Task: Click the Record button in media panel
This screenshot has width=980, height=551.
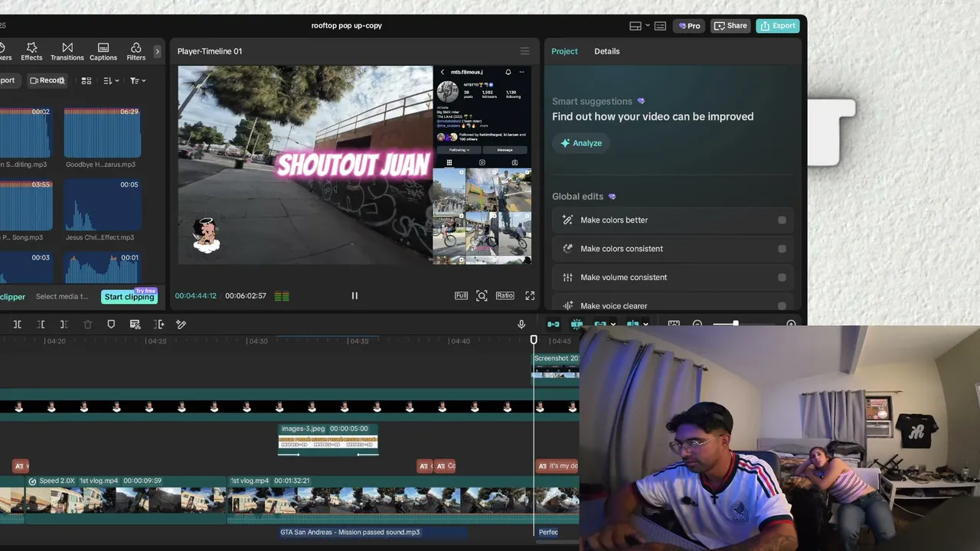Action: tap(47, 80)
